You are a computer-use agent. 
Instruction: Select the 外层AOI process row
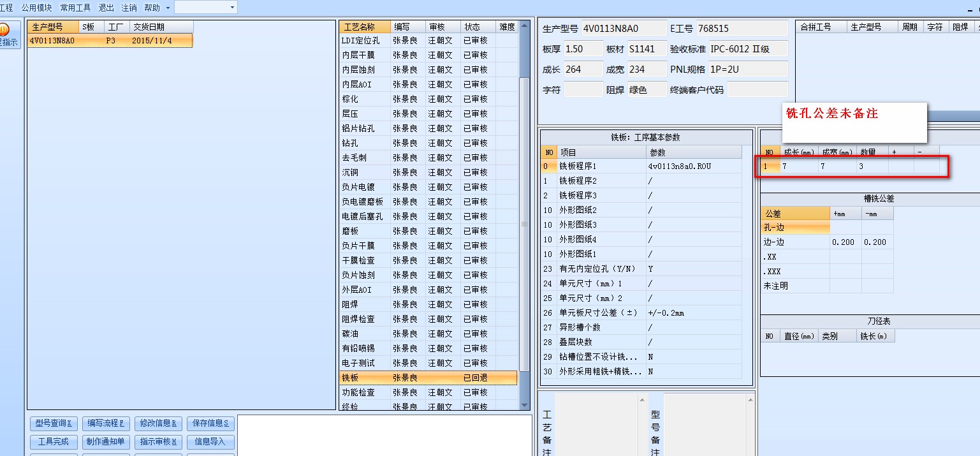pyautogui.click(x=428, y=290)
